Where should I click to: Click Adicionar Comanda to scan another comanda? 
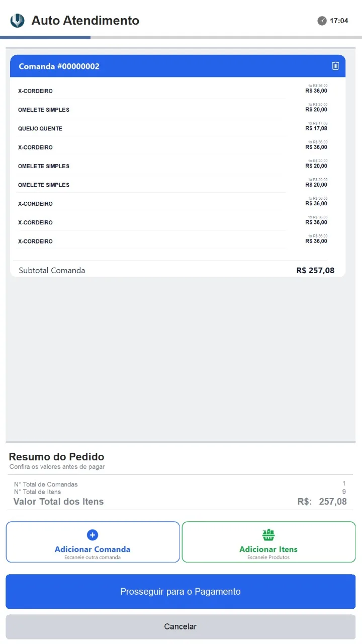[93, 549]
